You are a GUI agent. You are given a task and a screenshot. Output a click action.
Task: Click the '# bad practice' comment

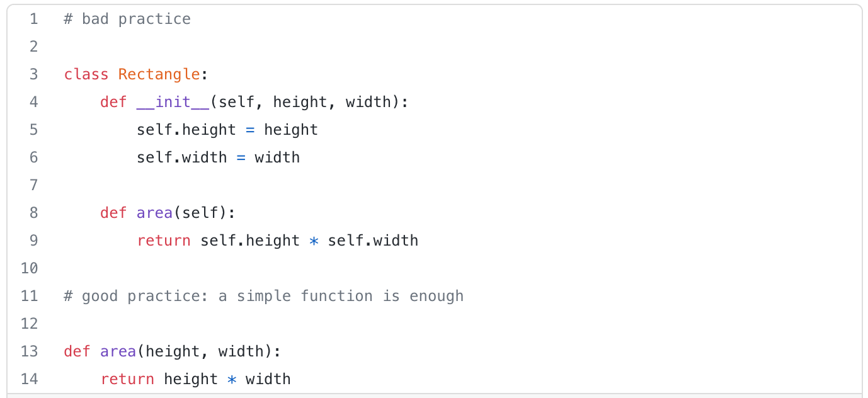127,19
